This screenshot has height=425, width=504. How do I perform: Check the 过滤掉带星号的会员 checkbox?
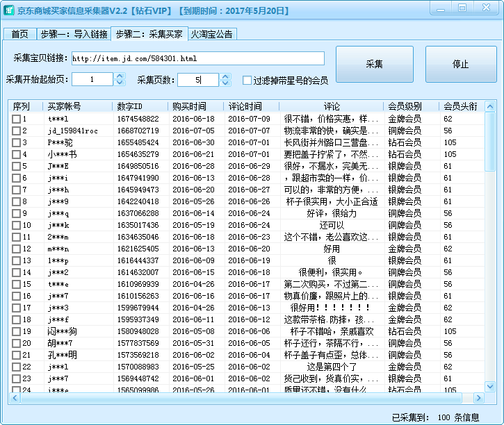(x=247, y=81)
